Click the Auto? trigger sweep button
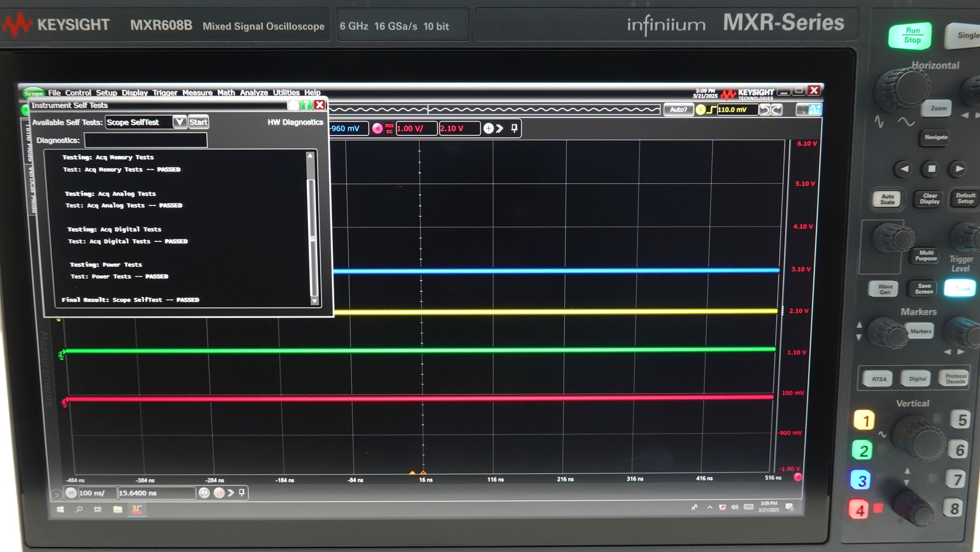The height and width of the screenshot is (552, 980). pos(679,110)
